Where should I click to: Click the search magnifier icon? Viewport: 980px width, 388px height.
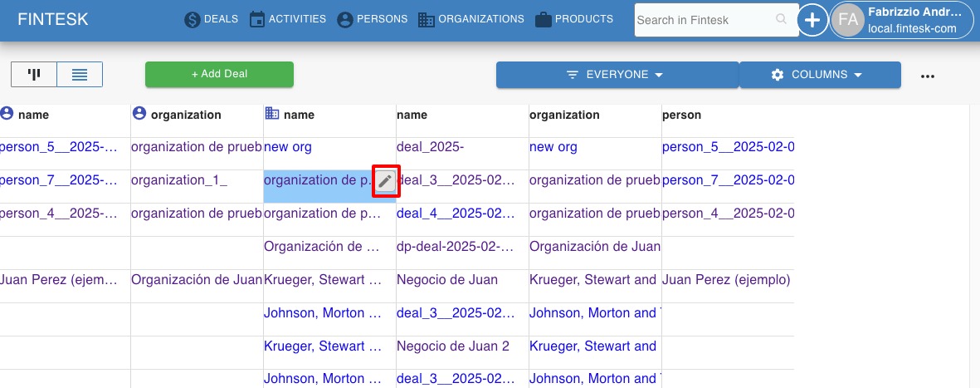coord(781,19)
